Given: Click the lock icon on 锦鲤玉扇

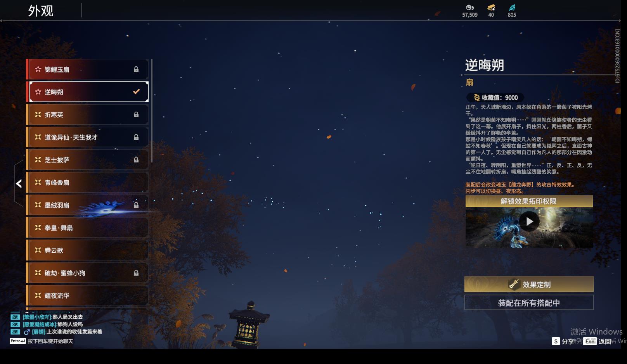Looking at the screenshot, I should click(x=136, y=69).
